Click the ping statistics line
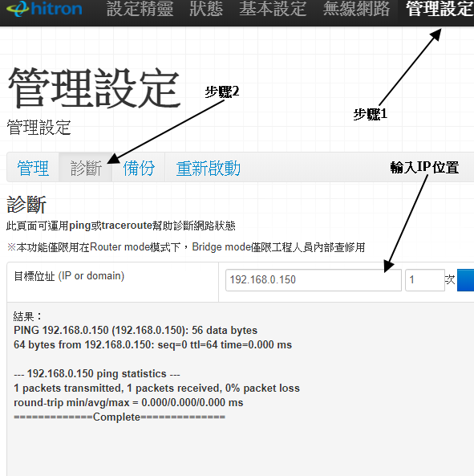The image size is (474, 476). pyautogui.click(x=97, y=374)
